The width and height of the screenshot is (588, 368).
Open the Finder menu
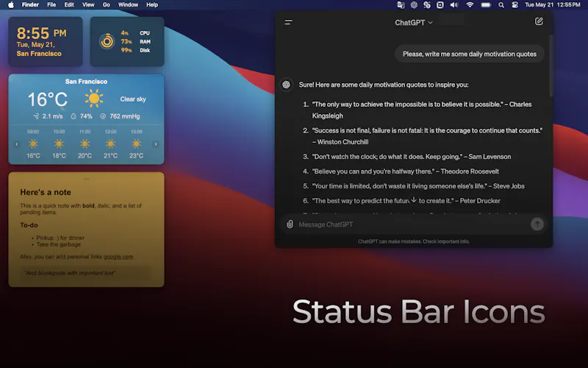coord(30,5)
